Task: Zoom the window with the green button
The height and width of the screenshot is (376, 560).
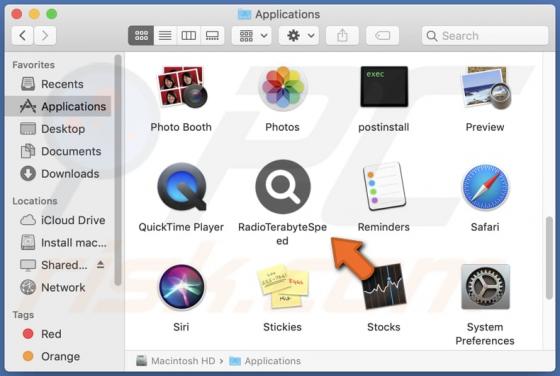Action: tap(52, 14)
